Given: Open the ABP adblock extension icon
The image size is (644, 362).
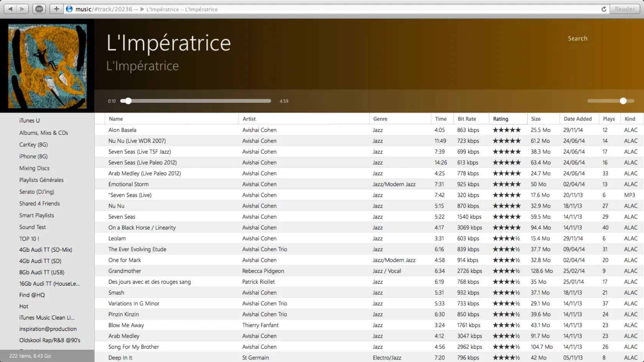Looking at the screenshot, I should click(39, 9).
